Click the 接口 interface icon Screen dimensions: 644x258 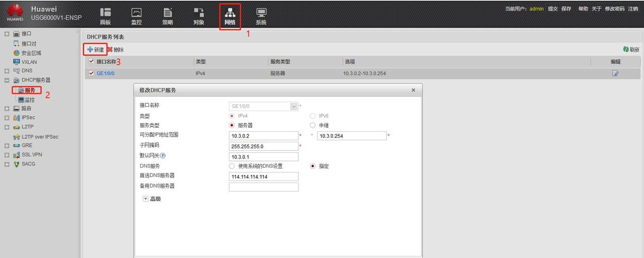[16, 34]
